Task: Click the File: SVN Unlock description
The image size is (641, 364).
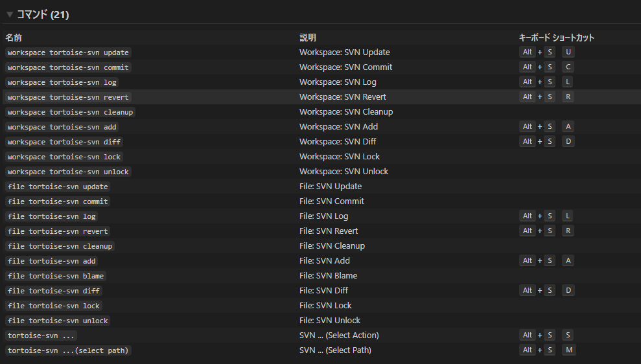Action: click(329, 321)
